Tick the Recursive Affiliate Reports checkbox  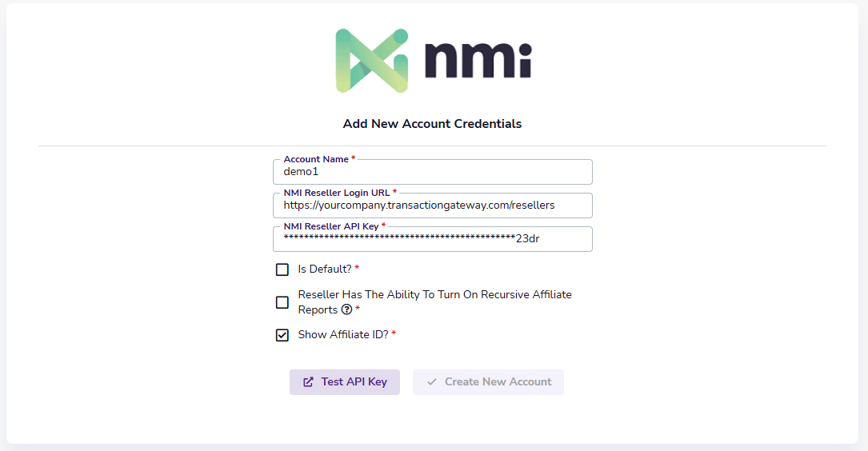coord(282,302)
